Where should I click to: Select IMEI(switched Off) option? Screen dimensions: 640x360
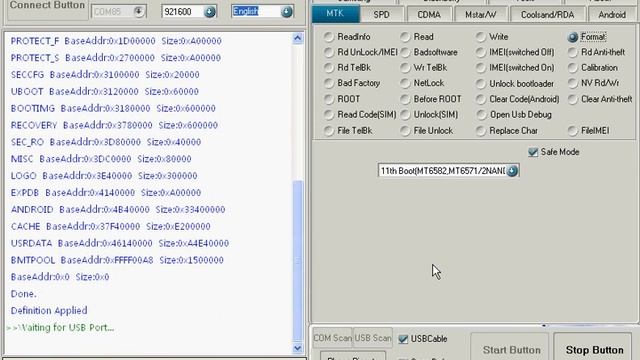coord(481,52)
